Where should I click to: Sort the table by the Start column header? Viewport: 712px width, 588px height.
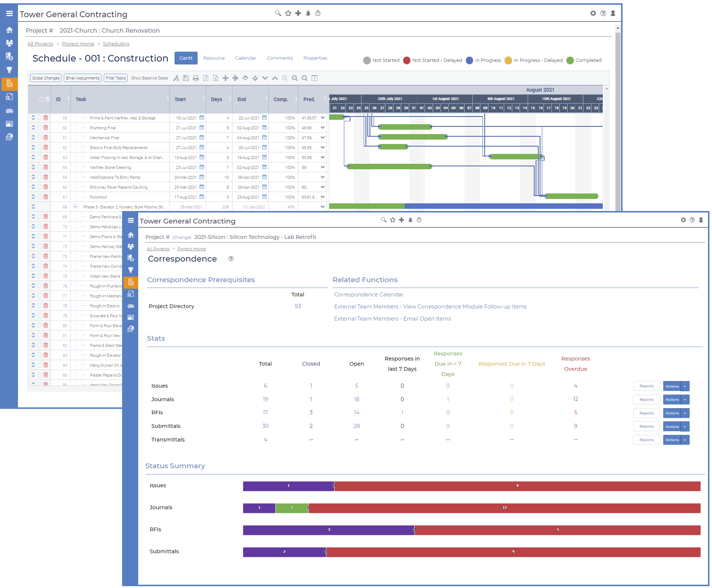180,99
